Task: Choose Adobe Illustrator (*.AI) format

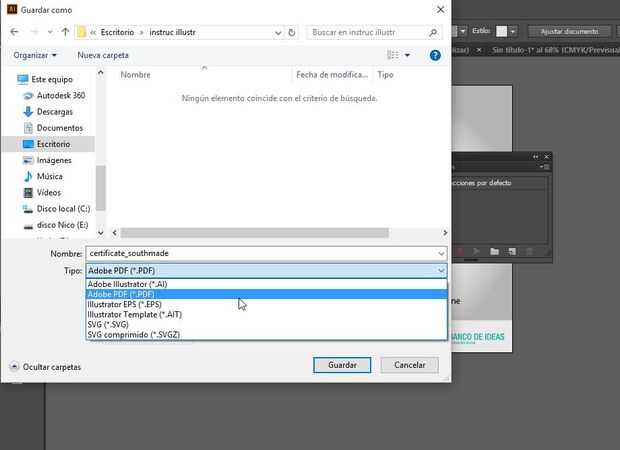Action: pos(267,284)
